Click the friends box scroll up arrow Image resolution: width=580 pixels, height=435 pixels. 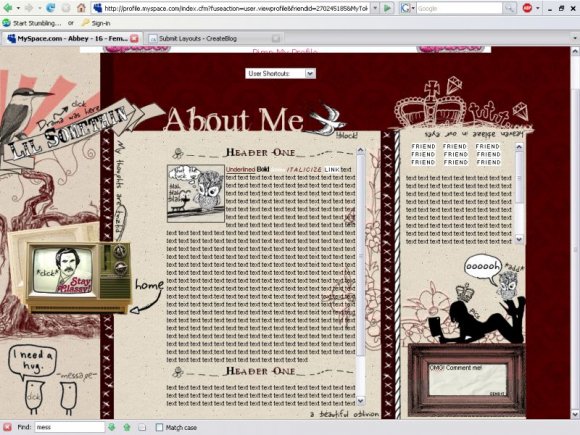click(519, 147)
